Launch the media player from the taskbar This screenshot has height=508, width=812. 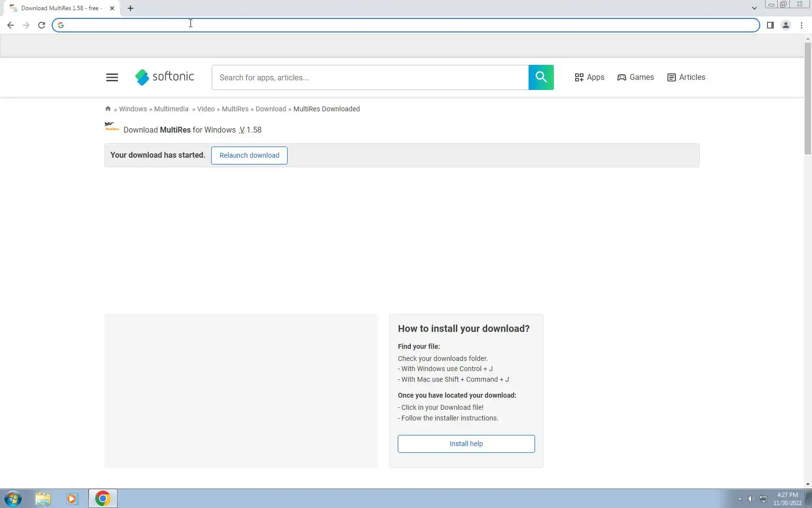[72, 499]
